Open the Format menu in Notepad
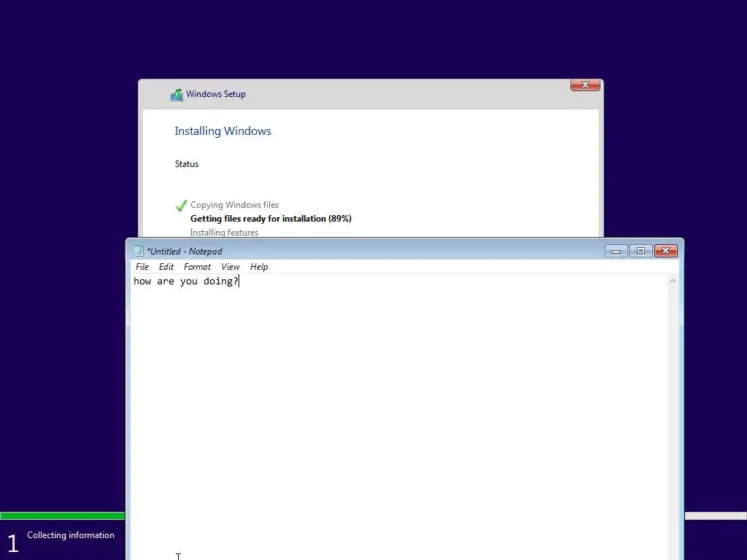The width and height of the screenshot is (747, 560). 197,267
